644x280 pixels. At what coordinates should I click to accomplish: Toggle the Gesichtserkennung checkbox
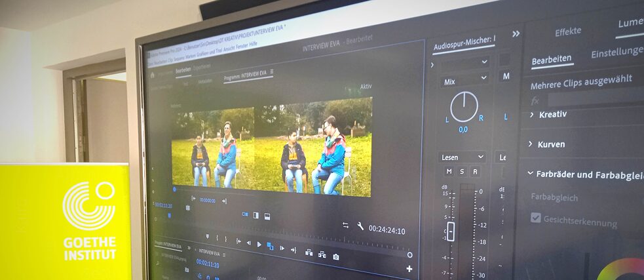point(536,218)
